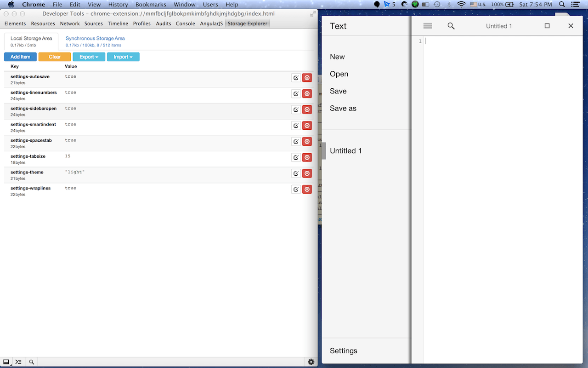Open the Import dropdown
588x368 pixels.
123,57
